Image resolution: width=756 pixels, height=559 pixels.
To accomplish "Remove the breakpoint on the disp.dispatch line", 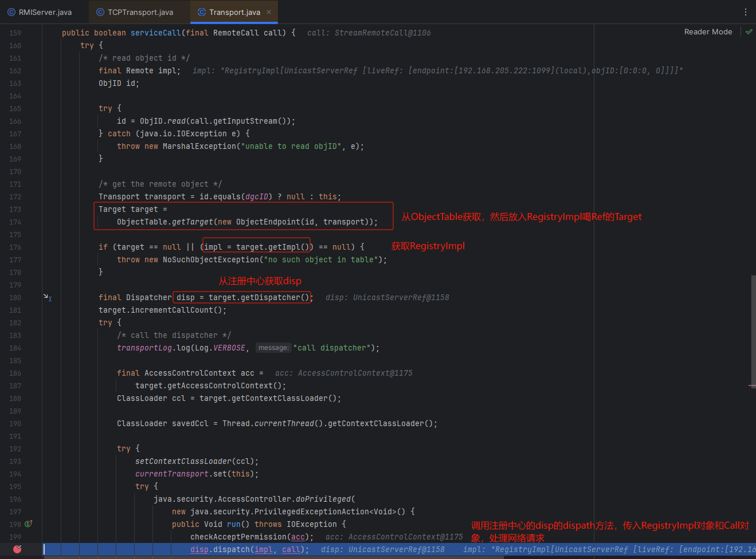I will pos(18,549).
